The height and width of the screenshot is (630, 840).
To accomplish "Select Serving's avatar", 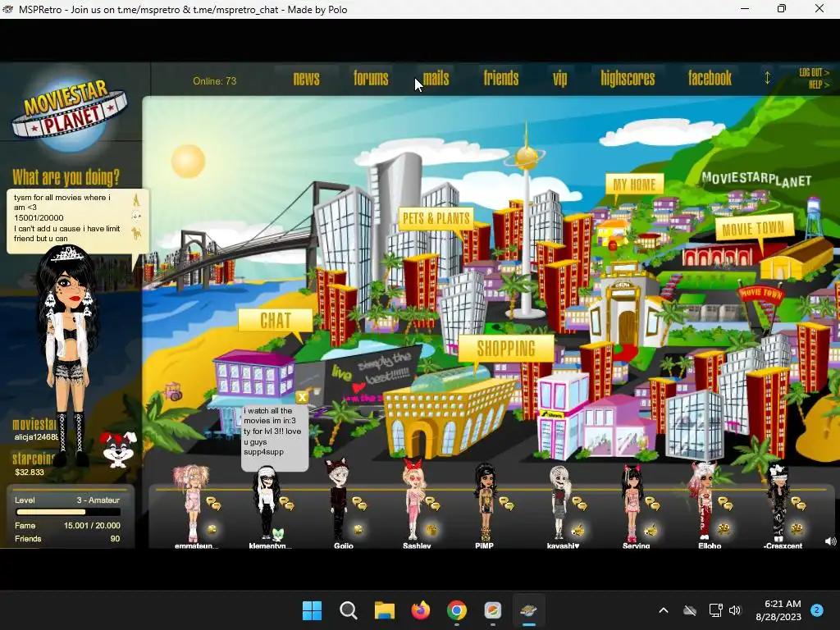I will click(632, 504).
